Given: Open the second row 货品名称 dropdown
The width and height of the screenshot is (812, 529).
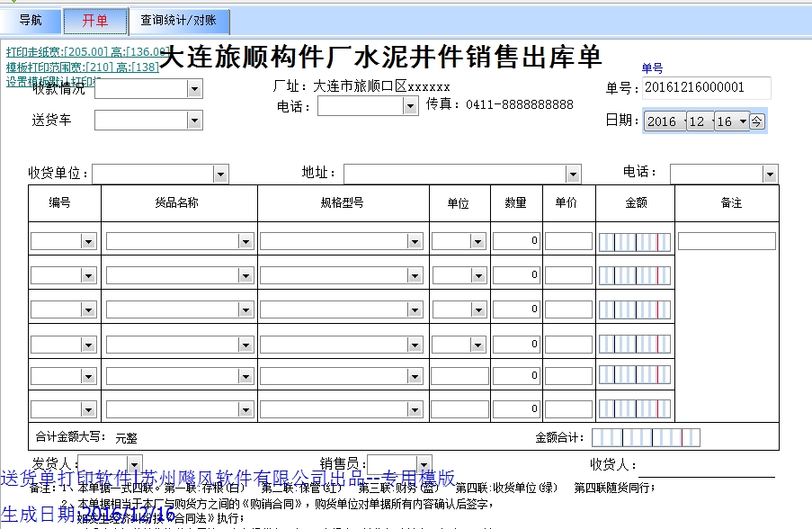Looking at the screenshot, I should tap(245, 275).
